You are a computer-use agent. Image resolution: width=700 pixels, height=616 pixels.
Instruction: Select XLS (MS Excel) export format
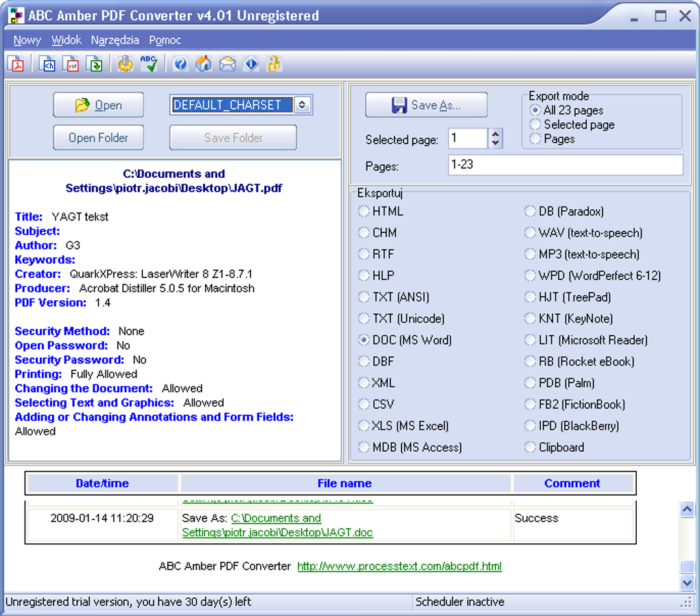pyautogui.click(x=404, y=425)
